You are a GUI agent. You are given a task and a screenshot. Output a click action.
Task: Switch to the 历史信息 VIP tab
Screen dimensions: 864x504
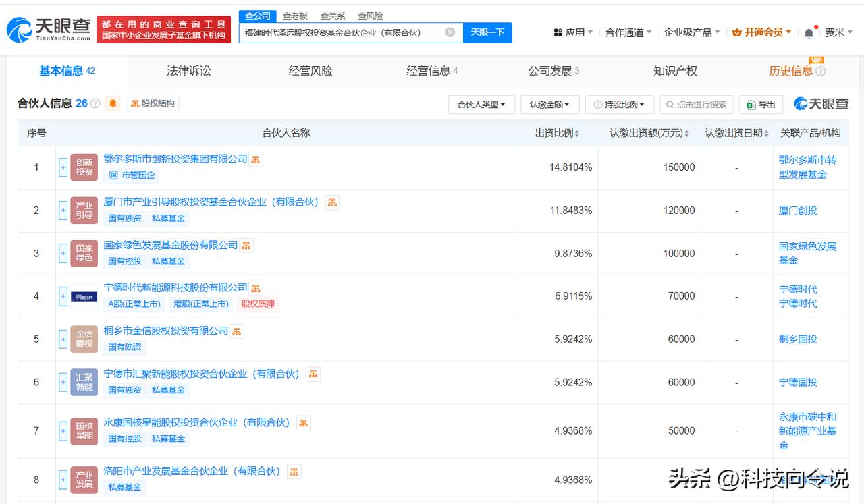tap(796, 71)
